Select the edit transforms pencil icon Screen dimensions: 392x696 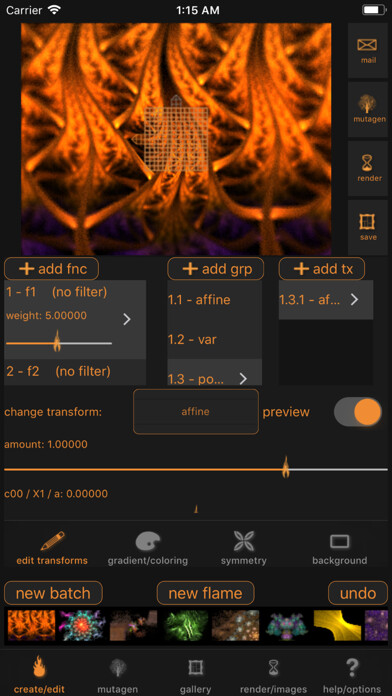point(52,541)
